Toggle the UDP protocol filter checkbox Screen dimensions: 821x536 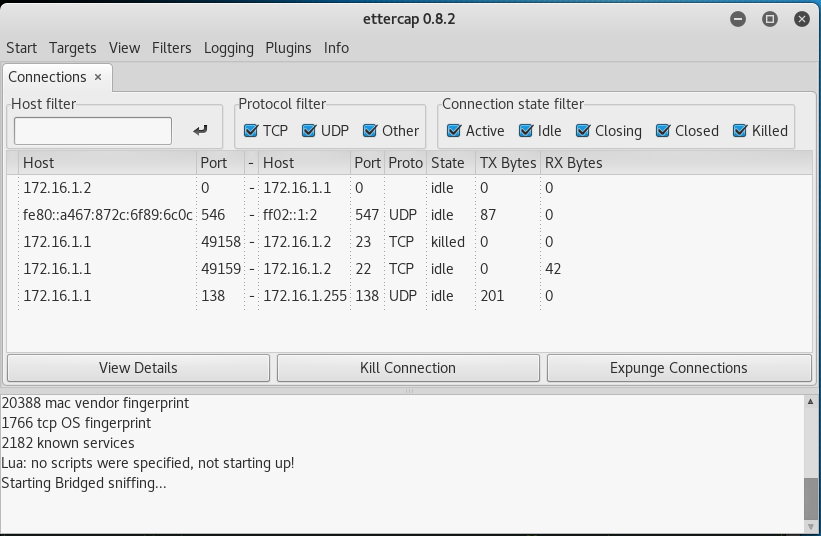309,130
